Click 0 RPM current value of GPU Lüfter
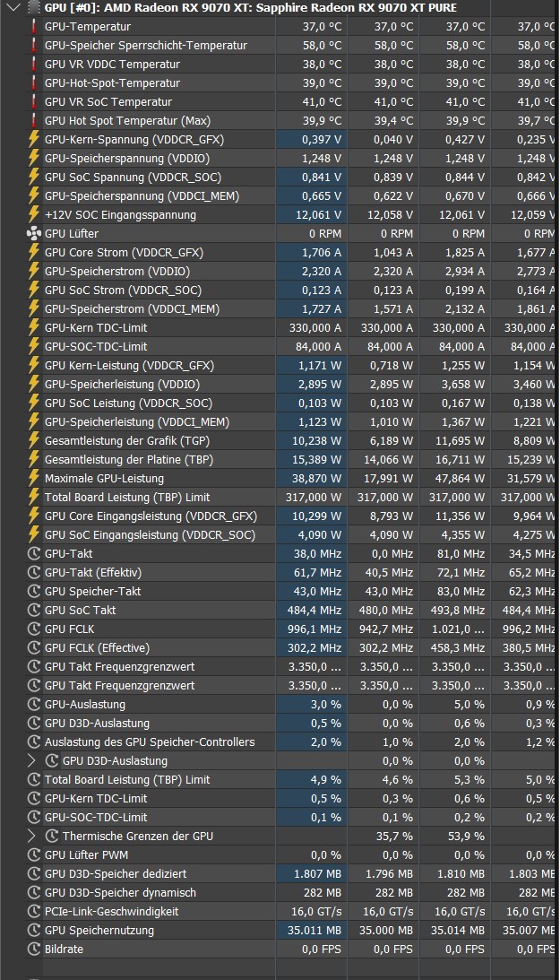Image resolution: width=560 pixels, height=980 pixels. tap(325, 234)
